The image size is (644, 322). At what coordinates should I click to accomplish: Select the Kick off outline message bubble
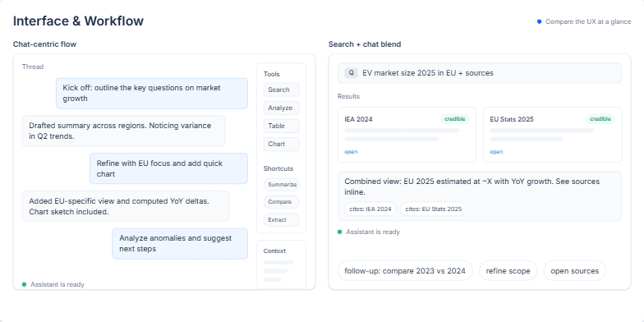pyautogui.click(x=152, y=94)
